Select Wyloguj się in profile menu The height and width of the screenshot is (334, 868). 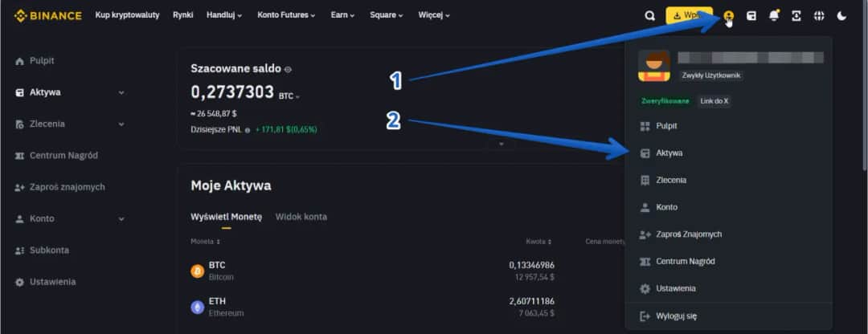[676, 316]
